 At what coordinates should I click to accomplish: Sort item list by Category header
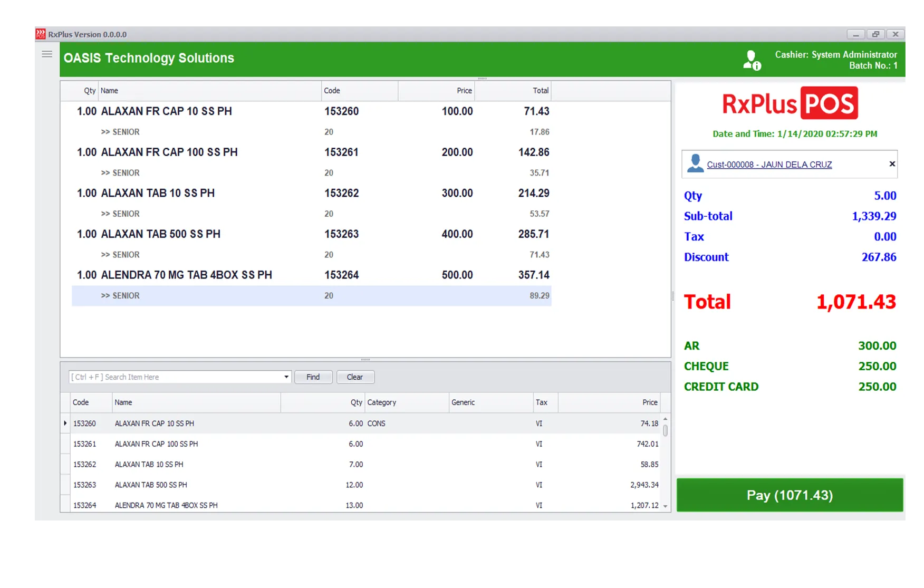coord(407,402)
